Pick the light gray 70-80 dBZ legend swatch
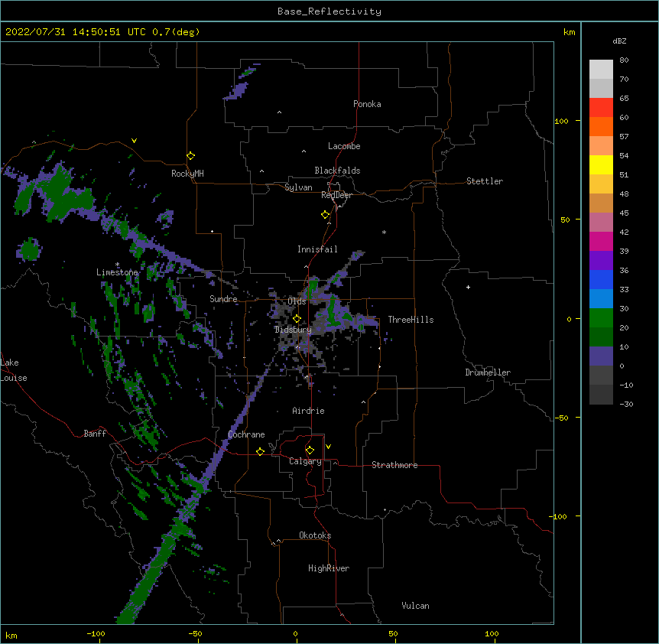 click(x=601, y=70)
